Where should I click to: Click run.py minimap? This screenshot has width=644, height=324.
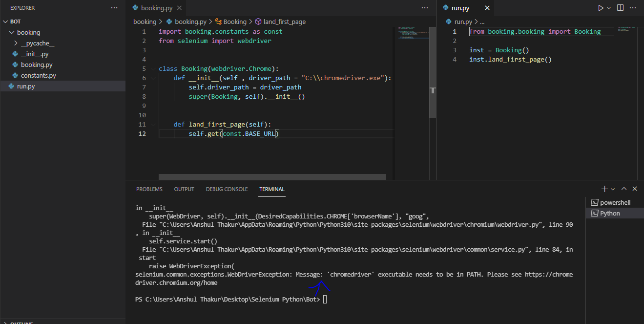pyautogui.click(x=627, y=28)
